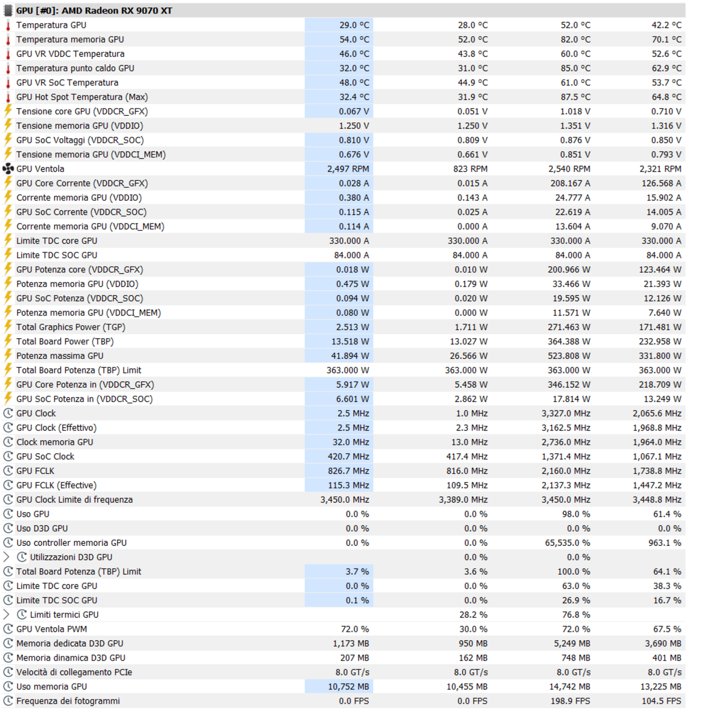Select the Memoria dedicata D3D GPU label
The image size is (728, 717).
[x=70, y=644]
